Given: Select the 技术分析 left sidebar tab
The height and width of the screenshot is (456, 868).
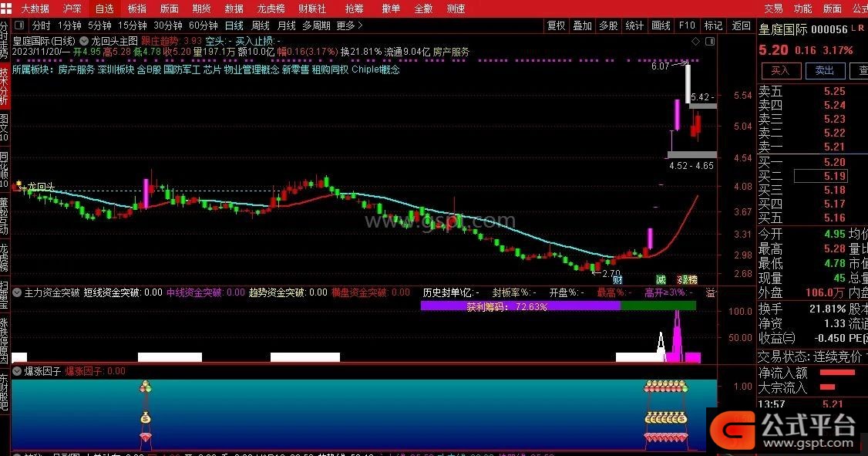Looking at the screenshot, I should pyautogui.click(x=5, y=86).
